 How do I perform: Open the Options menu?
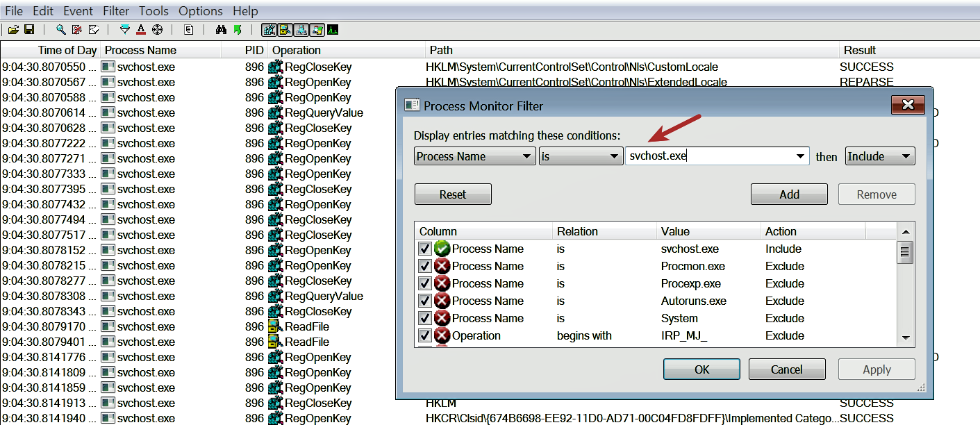click(201, 11)
